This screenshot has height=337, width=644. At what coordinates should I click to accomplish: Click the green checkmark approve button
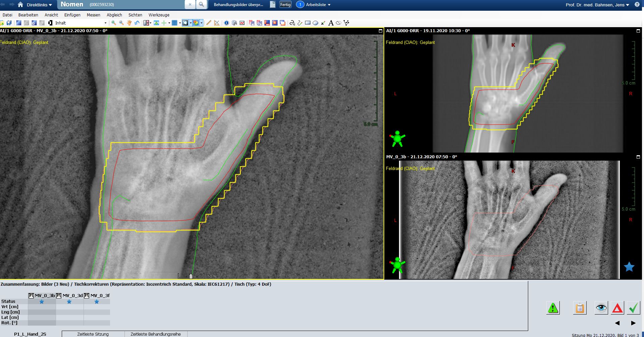point(633,308)
